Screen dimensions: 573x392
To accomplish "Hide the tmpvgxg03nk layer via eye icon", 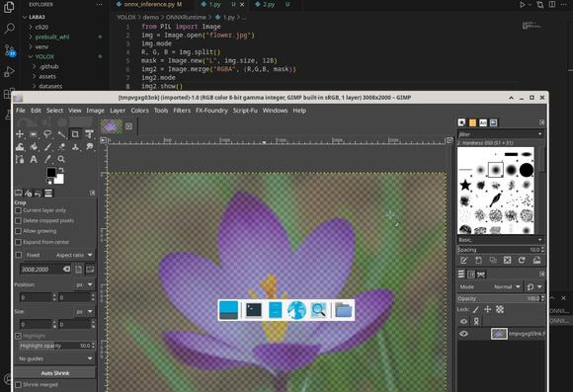I will pos(463,334).
